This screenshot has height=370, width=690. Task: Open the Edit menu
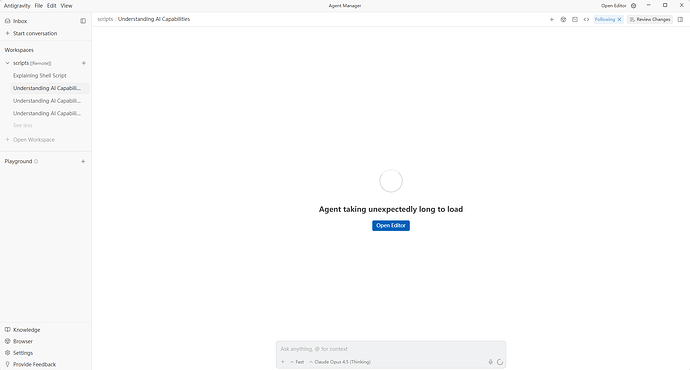(51, 6)
